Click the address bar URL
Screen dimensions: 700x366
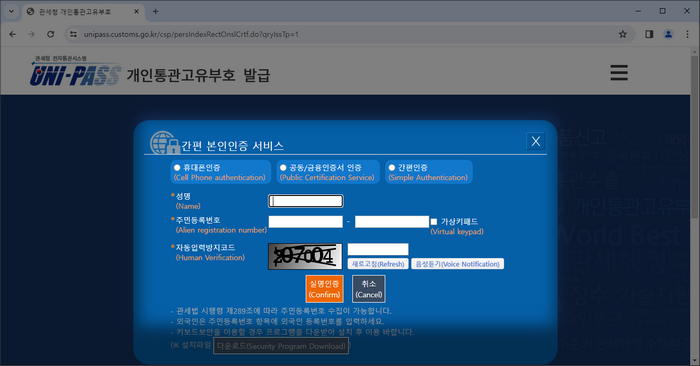pyautogui.click(x=191, y=34)
